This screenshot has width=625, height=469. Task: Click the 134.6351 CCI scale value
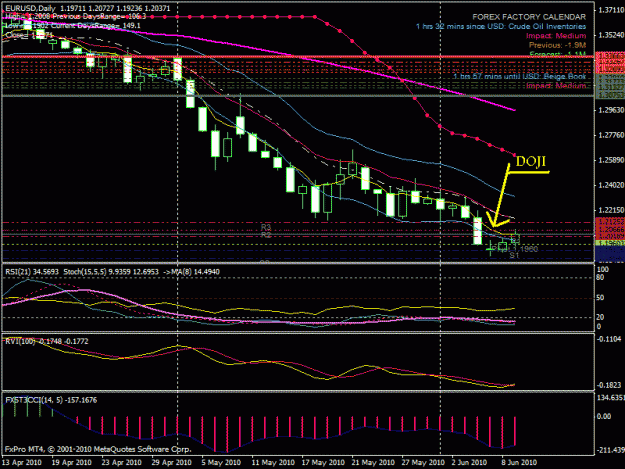click(611, 398)
